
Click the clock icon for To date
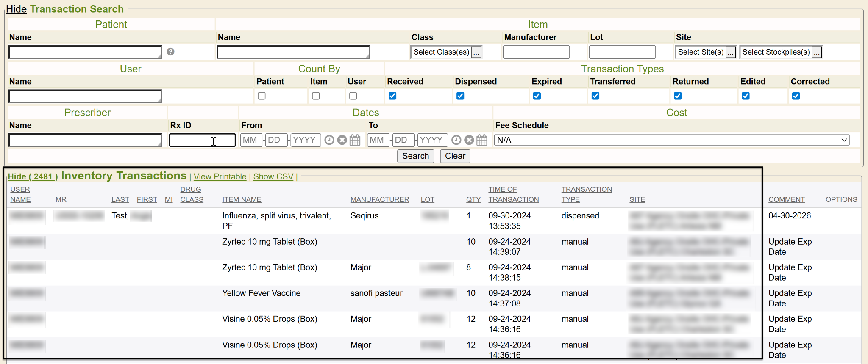tap(456, 140)
